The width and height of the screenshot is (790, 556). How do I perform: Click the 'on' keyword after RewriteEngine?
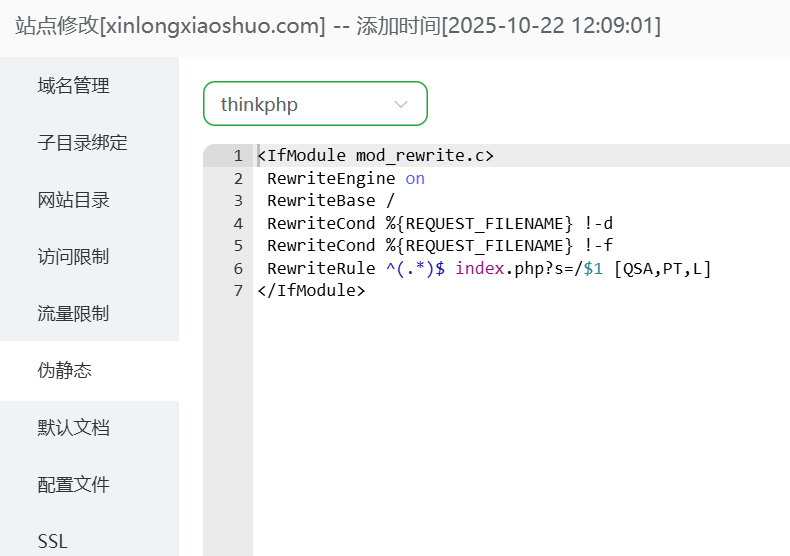(x=415, y=179)
